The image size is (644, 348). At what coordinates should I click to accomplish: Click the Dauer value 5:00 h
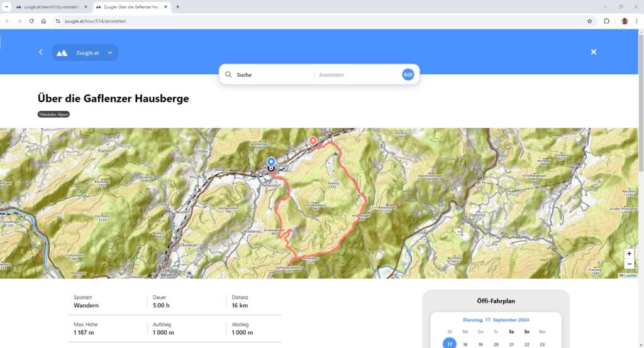point(161,305)
